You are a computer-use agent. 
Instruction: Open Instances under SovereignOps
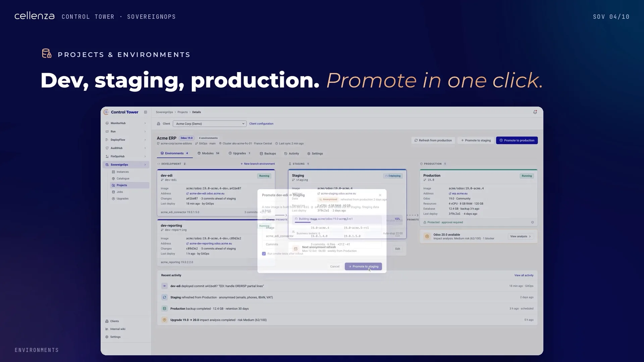(130, 172)
